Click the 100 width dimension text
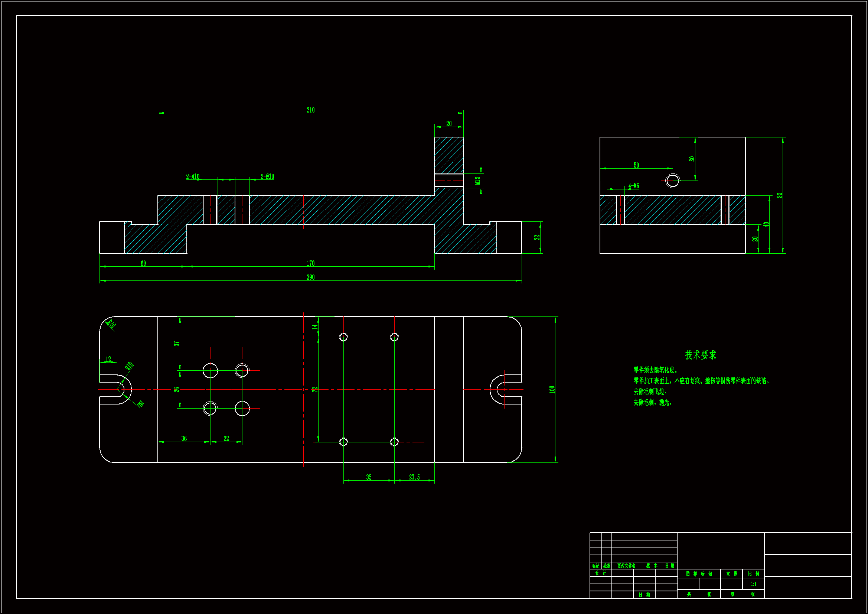868x614 pixels. 552,389
